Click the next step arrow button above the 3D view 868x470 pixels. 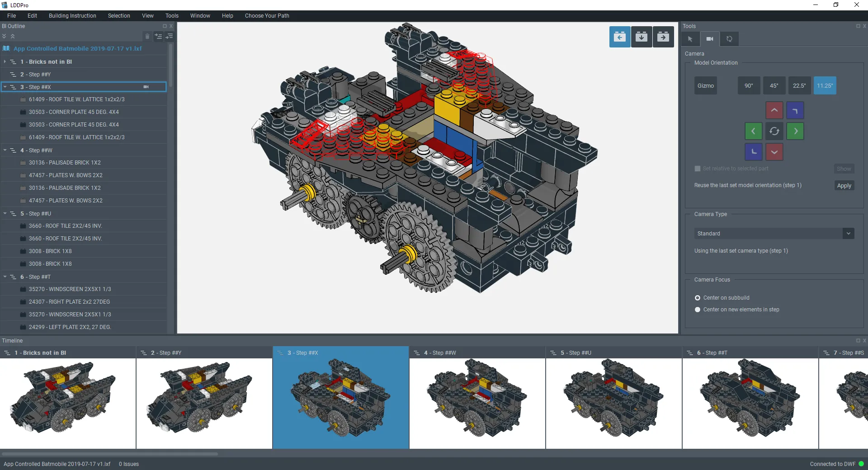click(663, 37)
